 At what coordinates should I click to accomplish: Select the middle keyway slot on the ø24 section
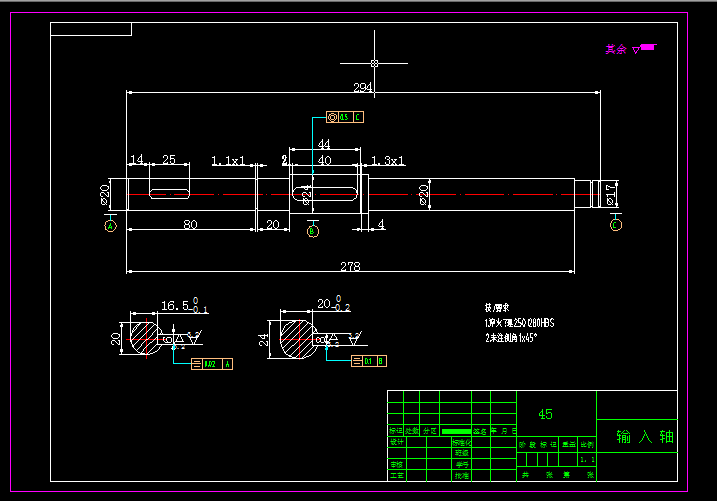(325, 193)
